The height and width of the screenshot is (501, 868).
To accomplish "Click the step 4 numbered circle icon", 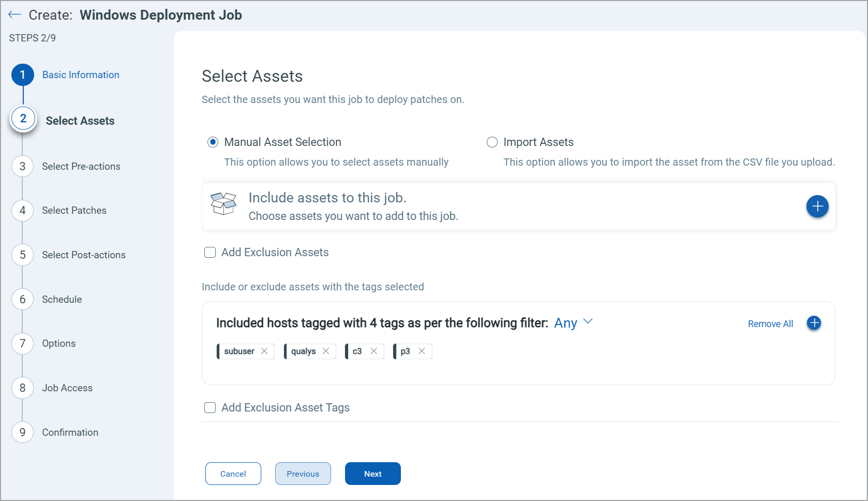I will 22,210.
